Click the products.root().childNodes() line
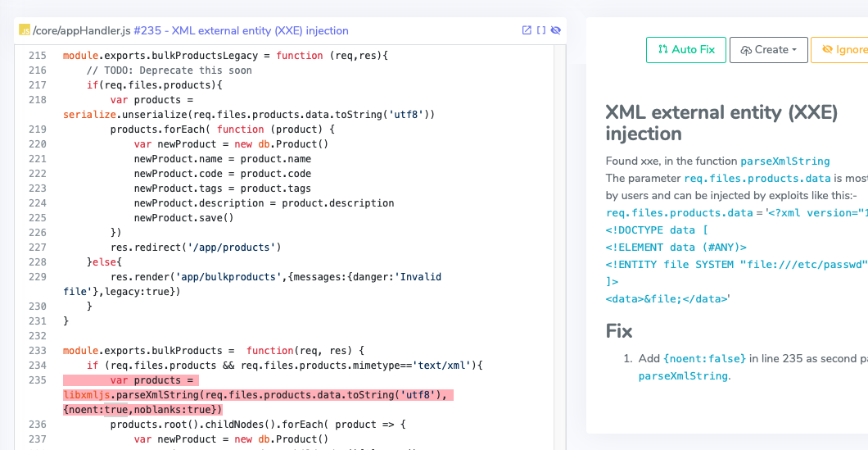Image resolution: width=868 pixels, height=450 pixels. point(259,425)
